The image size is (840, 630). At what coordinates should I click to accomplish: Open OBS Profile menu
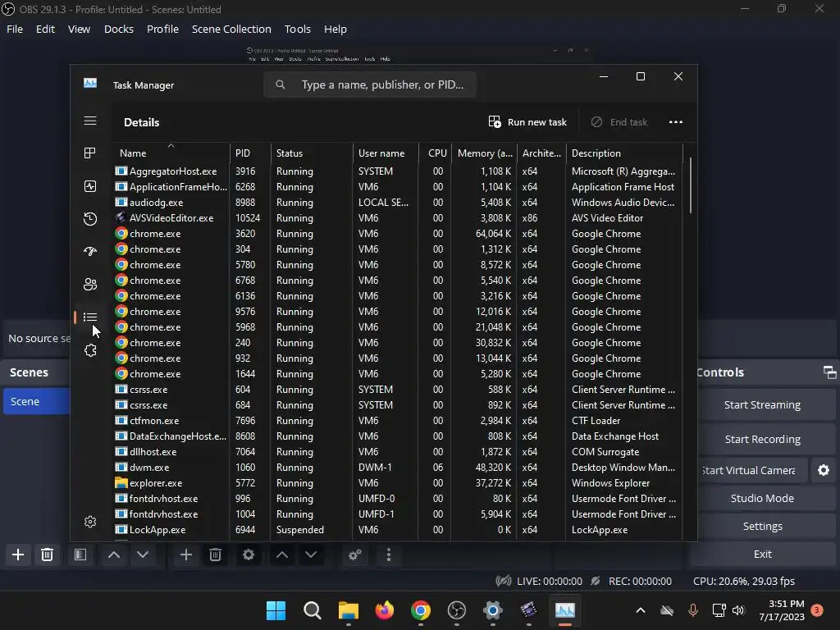coord(162,29)
